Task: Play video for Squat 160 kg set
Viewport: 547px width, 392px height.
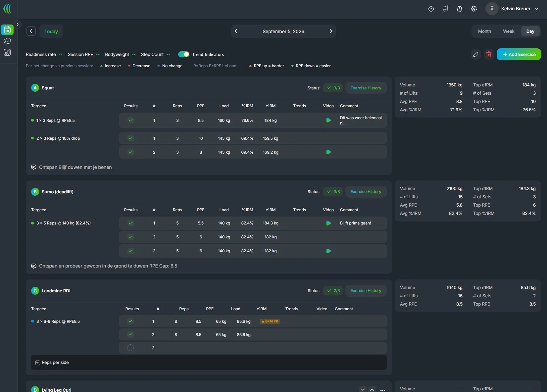Action: pyautogui.click(x=328, y=120)
